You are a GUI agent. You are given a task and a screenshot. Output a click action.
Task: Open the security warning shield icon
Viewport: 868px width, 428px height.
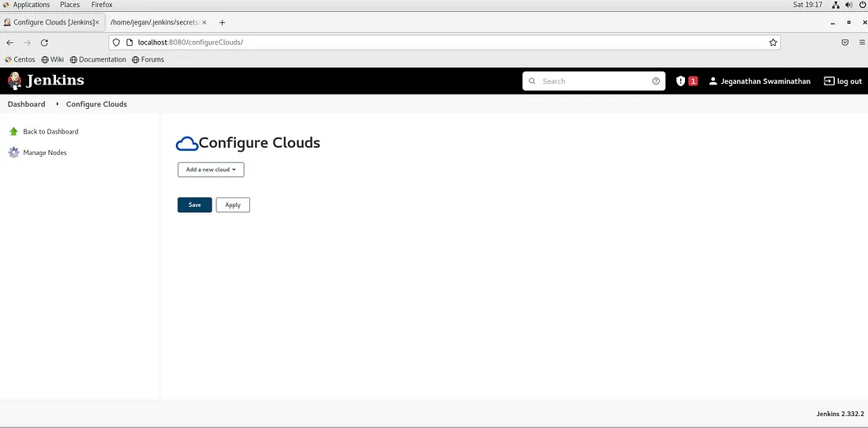pos(681,81)
